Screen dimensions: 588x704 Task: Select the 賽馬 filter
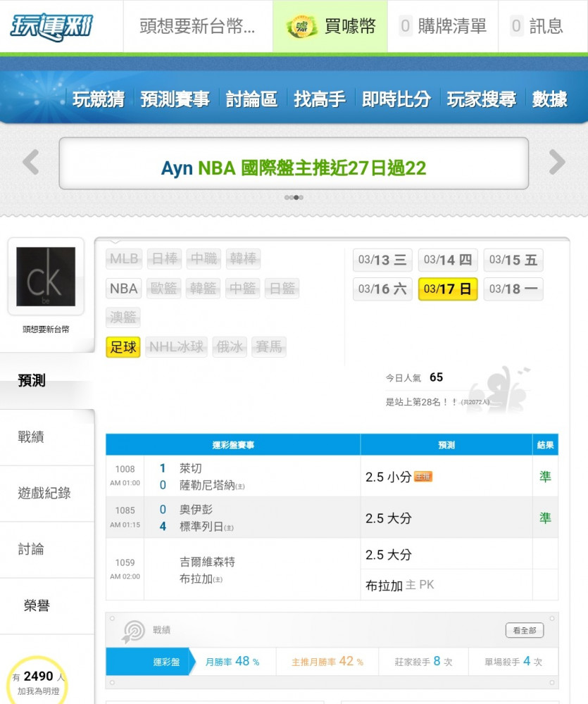point(269,347)
